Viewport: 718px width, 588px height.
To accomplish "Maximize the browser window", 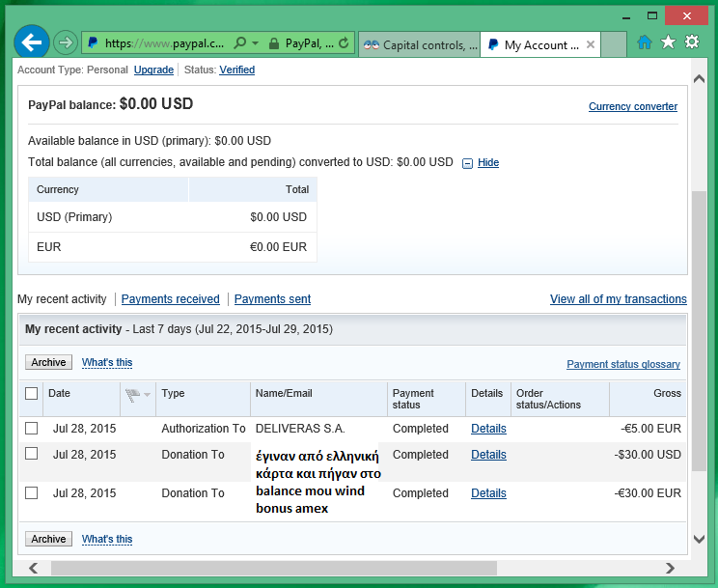I will [x=652, y=15].
